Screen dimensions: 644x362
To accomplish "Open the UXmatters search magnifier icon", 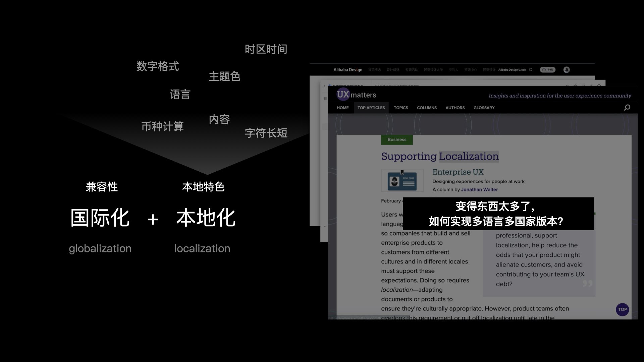I will [x=627, y=108].
